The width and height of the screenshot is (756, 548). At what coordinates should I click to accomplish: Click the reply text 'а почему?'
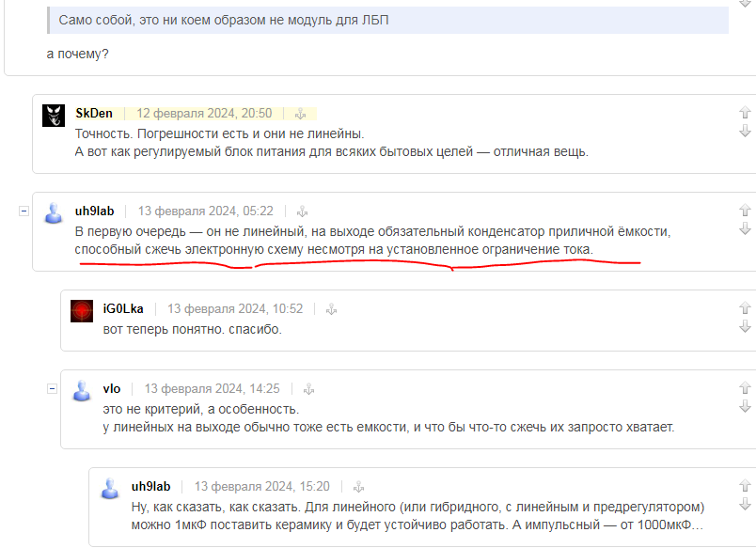coord(78,54)
